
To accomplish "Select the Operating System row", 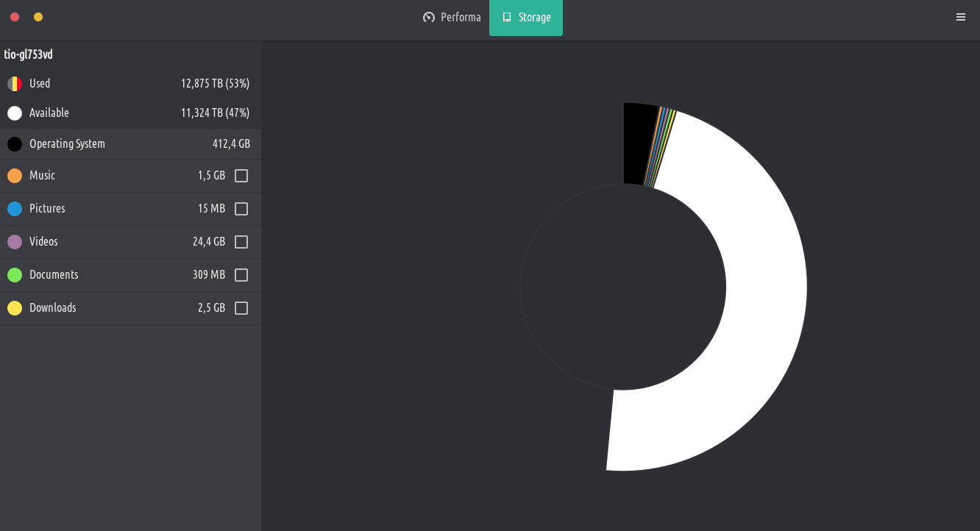I will coord(130,144).
